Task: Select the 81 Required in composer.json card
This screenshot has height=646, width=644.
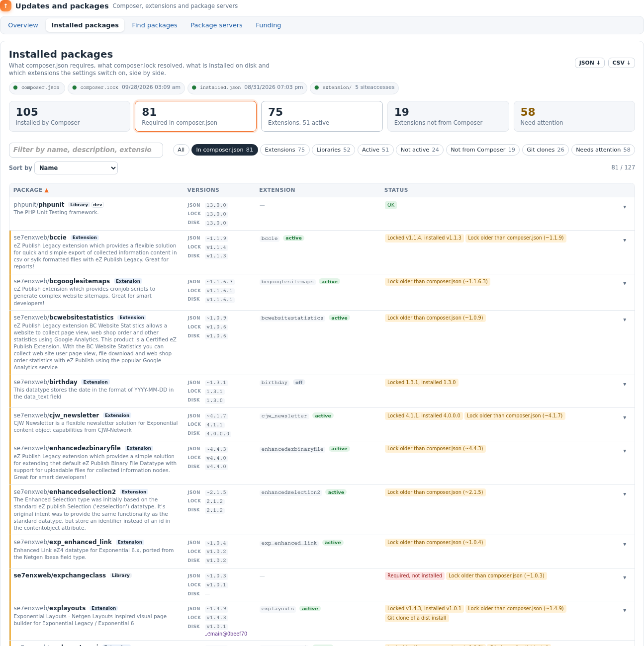Action: pos(195,116)
